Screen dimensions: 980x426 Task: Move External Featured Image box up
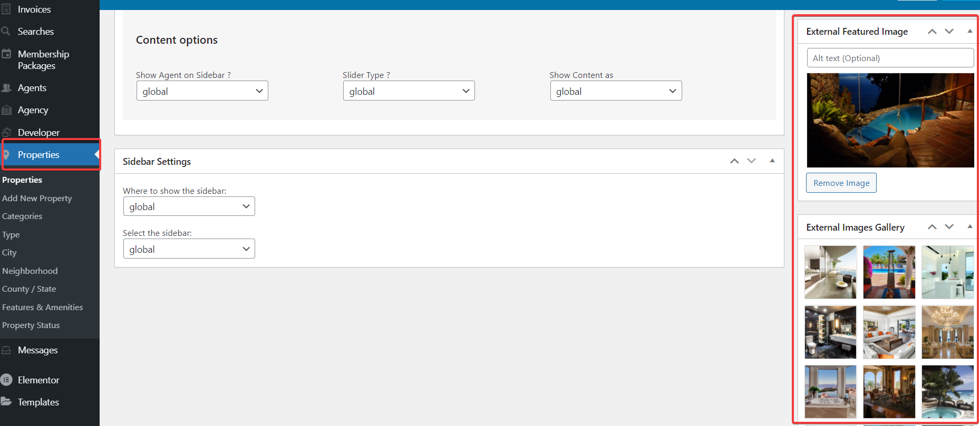tap(932, 32)
